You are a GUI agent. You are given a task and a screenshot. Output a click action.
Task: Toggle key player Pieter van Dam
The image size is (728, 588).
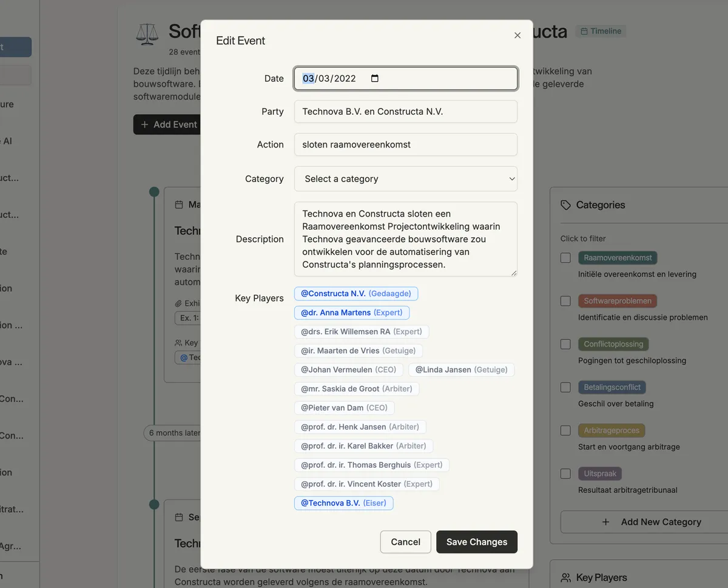click(x=344, y=408)
